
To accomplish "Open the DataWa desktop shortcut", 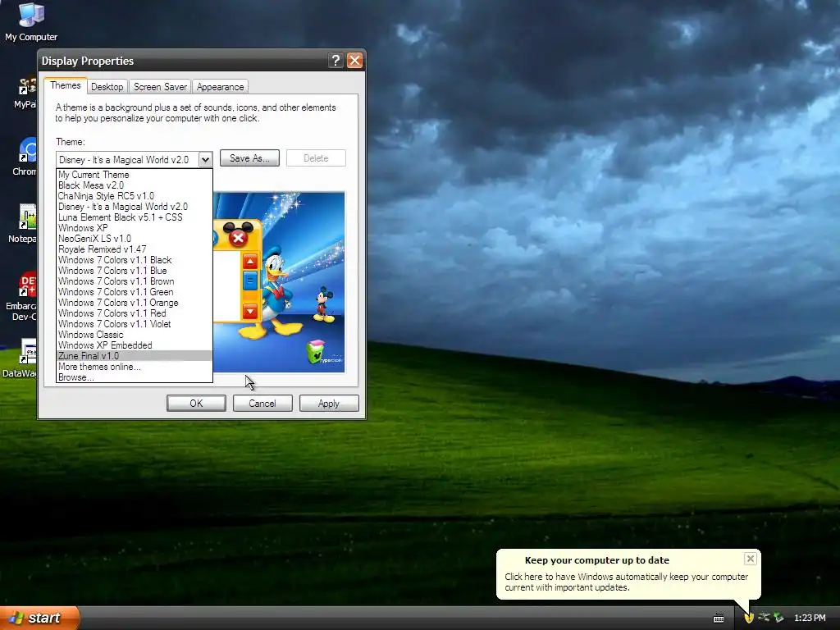I will (21, 358).
